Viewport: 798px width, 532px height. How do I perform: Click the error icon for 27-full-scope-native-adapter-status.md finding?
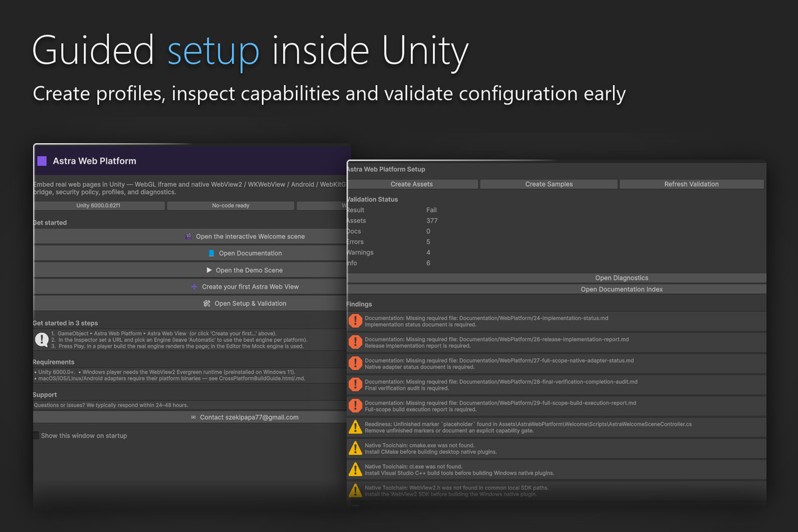tap(356, 364)
